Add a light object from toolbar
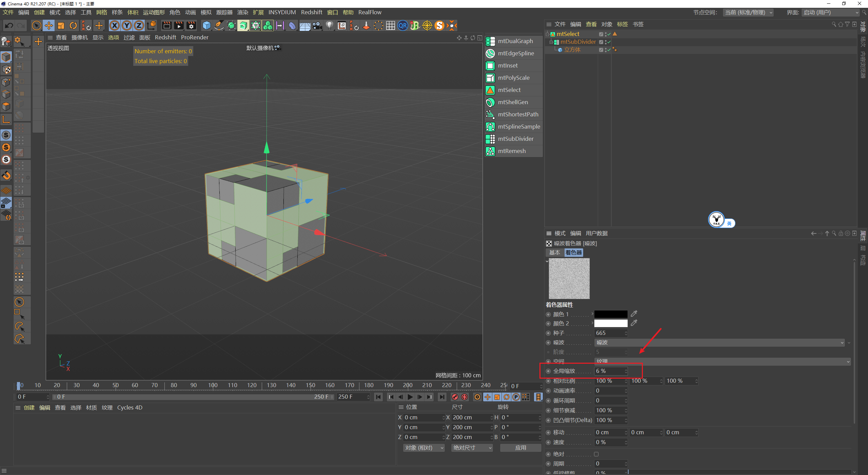Viewport: 868px width, 475px height. (329, 26)
